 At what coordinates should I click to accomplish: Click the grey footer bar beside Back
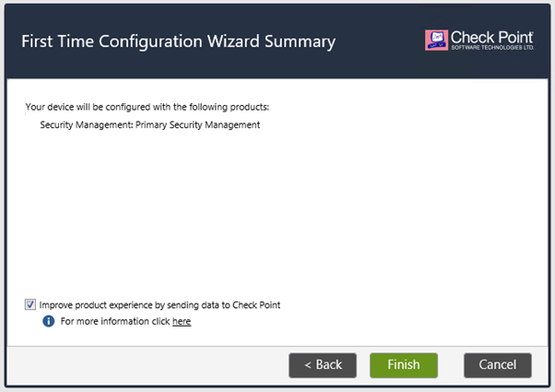tap(148, 364)
